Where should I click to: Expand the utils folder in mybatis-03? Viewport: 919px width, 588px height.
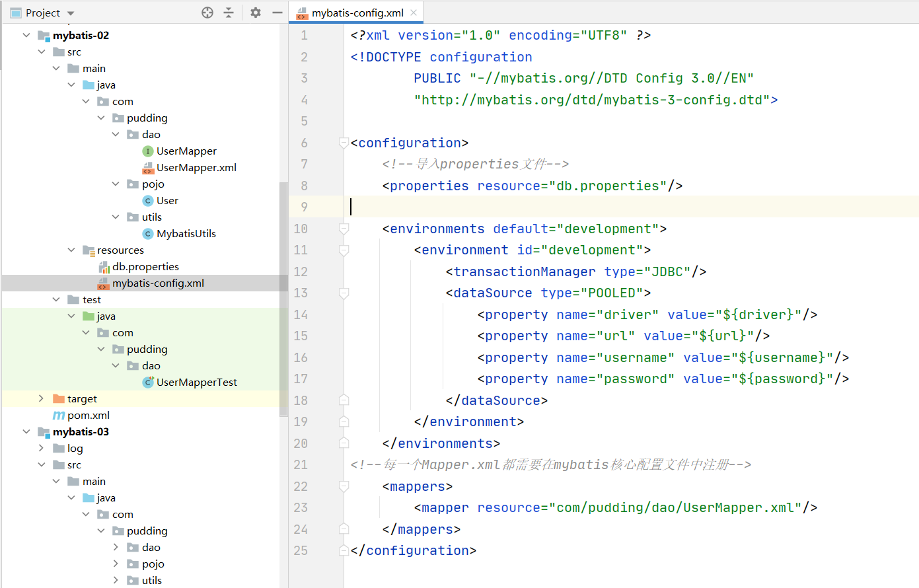[x=116, y=580]
